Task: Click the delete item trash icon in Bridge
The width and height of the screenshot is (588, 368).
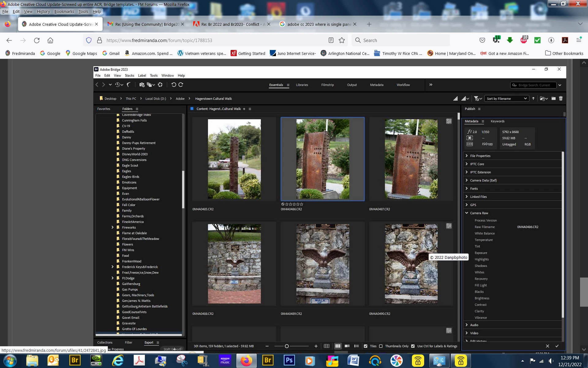Action: tap(561, 98)
